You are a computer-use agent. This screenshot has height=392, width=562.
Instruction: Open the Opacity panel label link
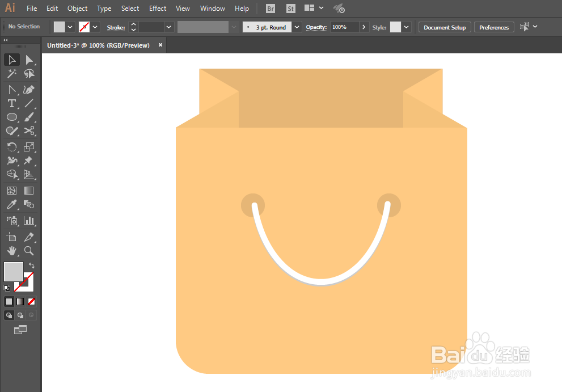click(316, 27)
